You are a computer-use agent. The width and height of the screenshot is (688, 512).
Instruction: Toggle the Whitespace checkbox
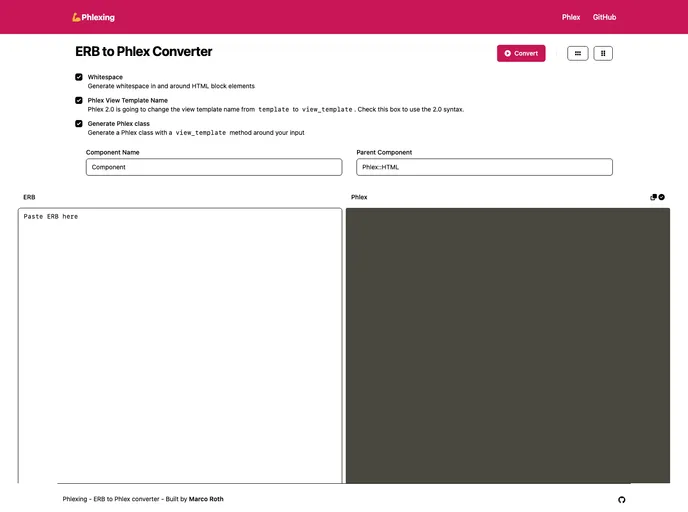pos(79,77)
